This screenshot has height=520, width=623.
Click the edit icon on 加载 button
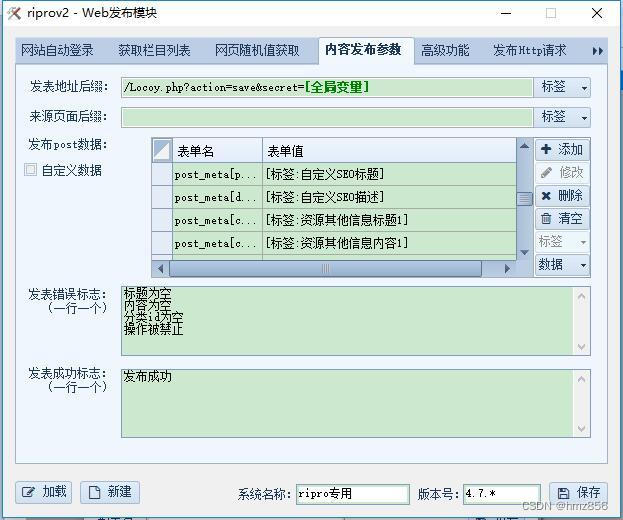click(28, 492)
